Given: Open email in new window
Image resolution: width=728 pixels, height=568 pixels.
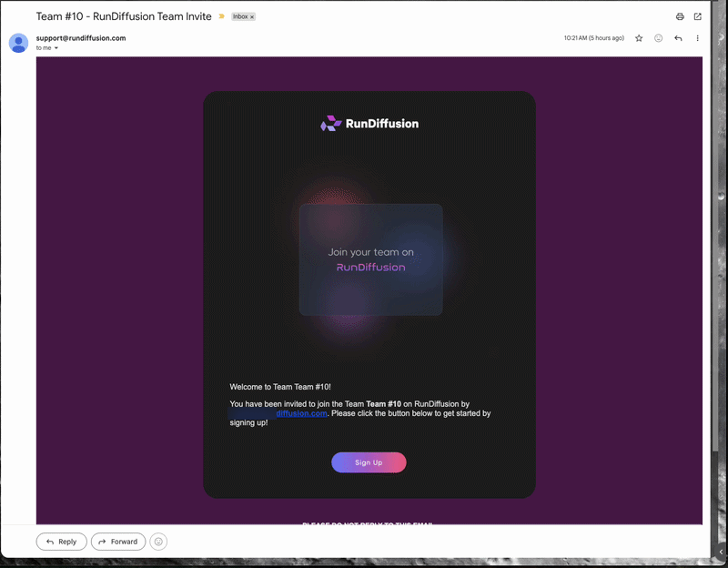Looking at the screenshot, I should click(697, 16).
